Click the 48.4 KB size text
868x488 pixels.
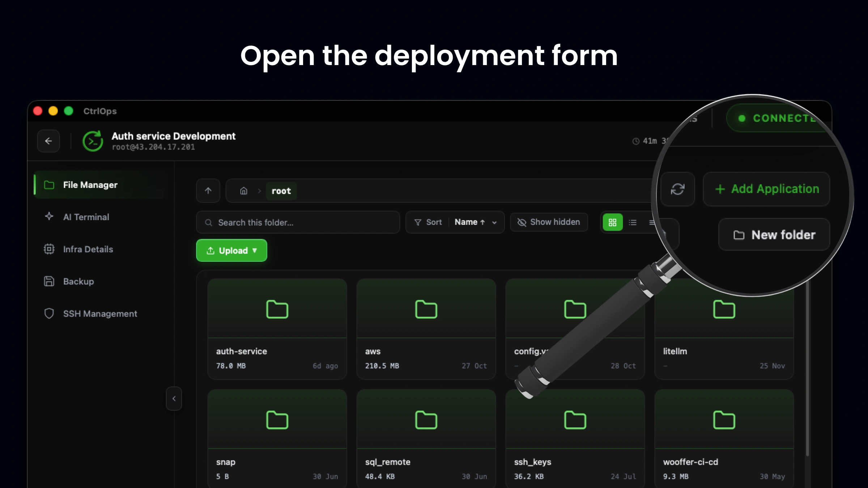[x=380, y=476]
